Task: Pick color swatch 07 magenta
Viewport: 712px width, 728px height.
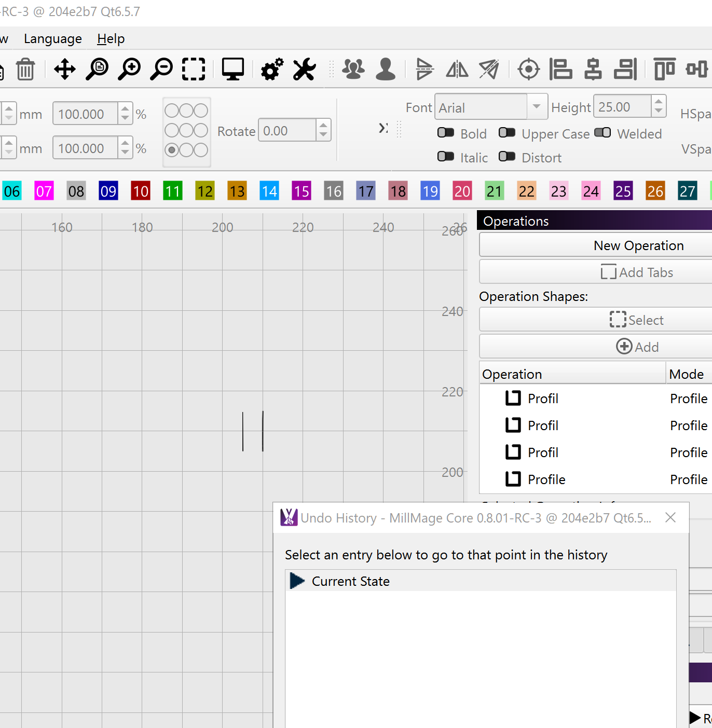Action: click(44, 191)
